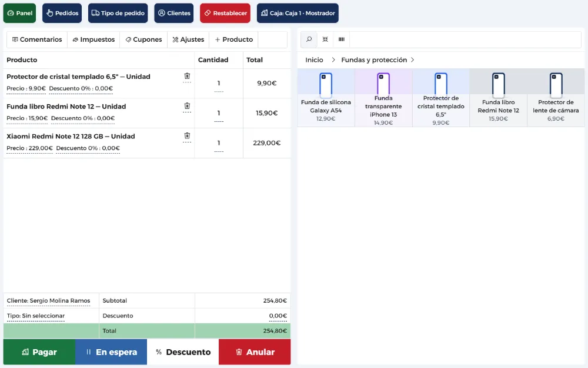Proceed to payment with Pagar

coord(39,352)
